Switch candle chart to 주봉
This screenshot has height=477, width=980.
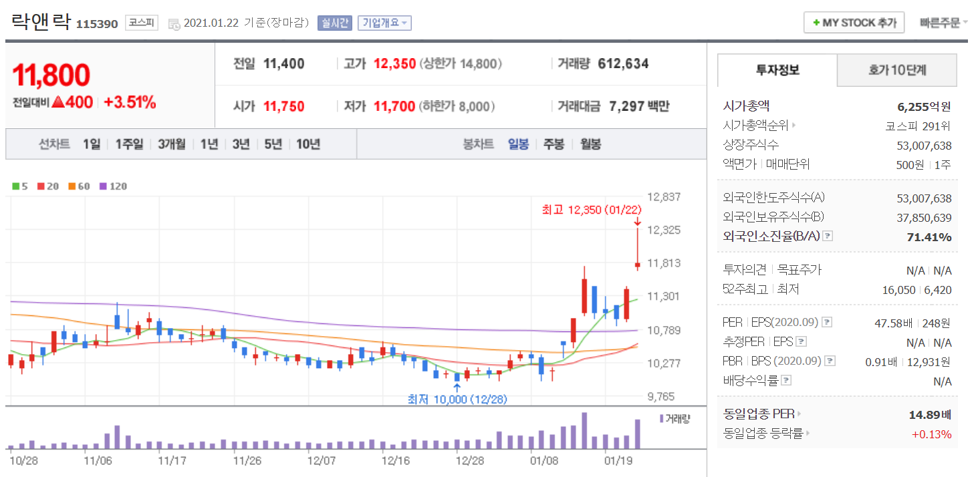(554, 144)
